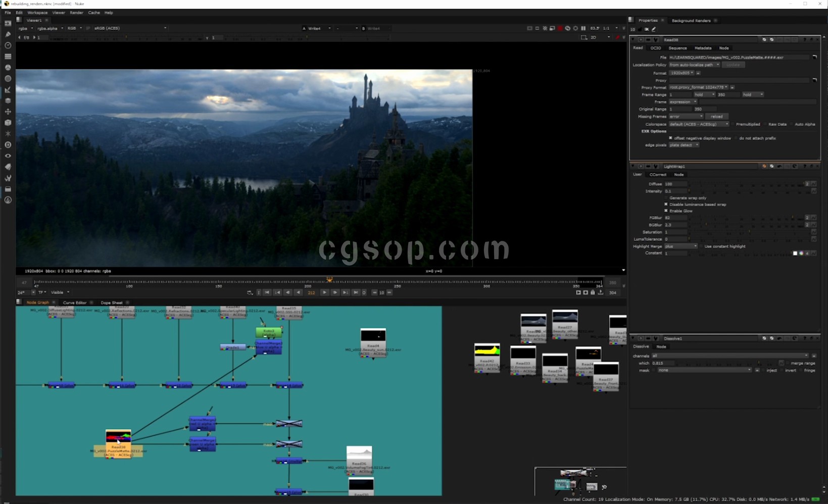Click the browse icon for Proxy field
The image size is (828, 504).
814,80
